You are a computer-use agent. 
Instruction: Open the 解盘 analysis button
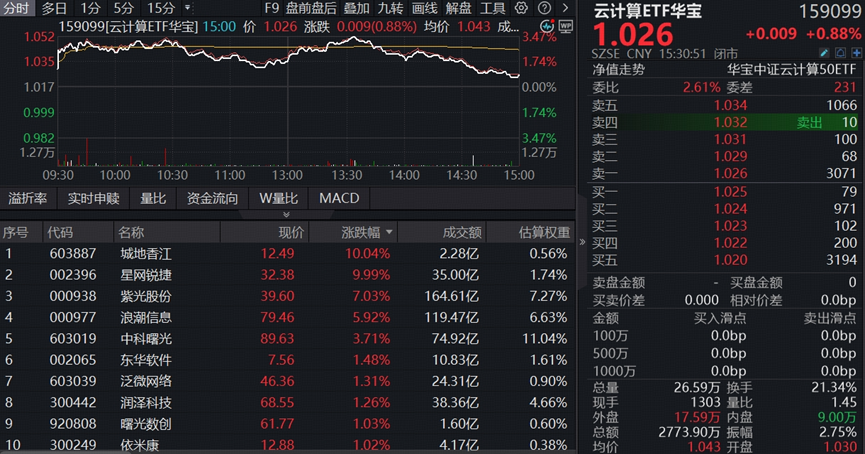(x=458, y=8)
